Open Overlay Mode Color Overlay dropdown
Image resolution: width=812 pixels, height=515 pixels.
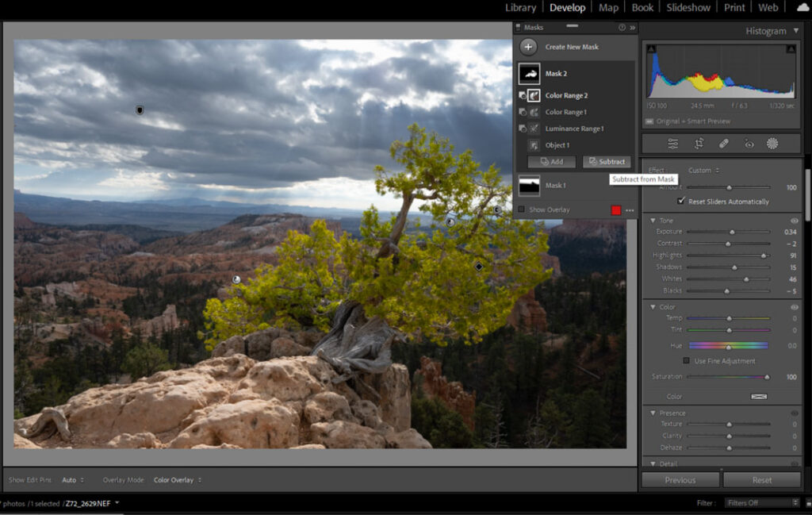click(177, 480)
